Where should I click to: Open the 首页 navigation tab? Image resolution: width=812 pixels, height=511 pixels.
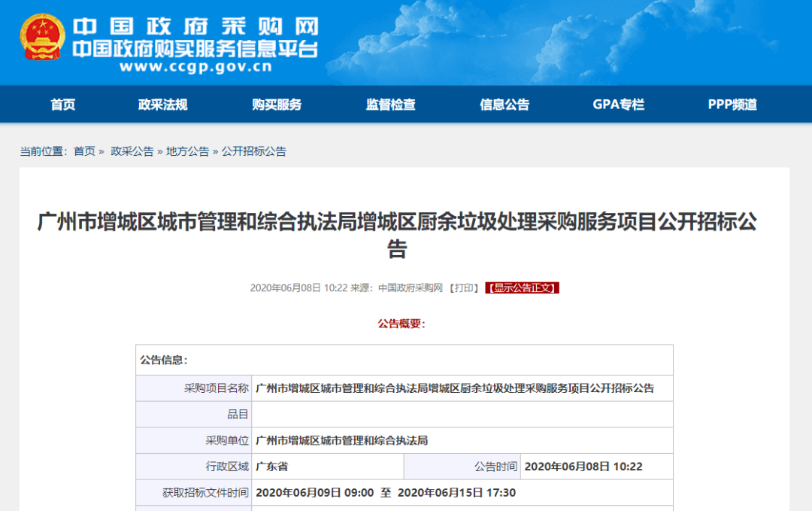tap(62, 105)
